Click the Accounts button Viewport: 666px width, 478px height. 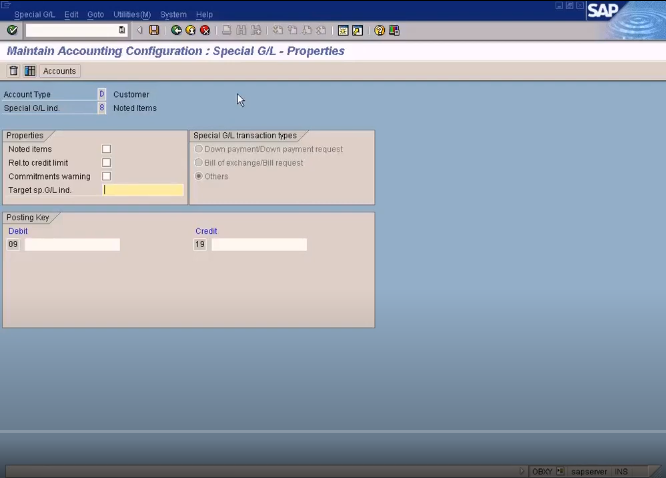(59, 71)
